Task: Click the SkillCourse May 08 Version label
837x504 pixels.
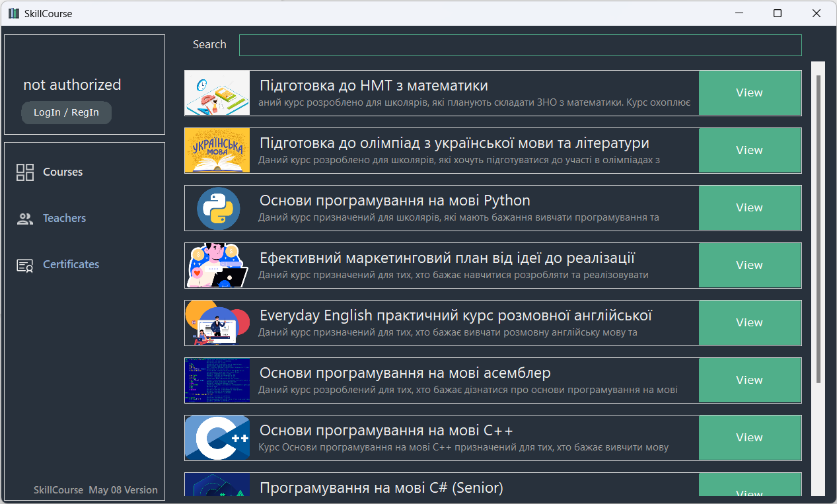Action: (94, 489)
